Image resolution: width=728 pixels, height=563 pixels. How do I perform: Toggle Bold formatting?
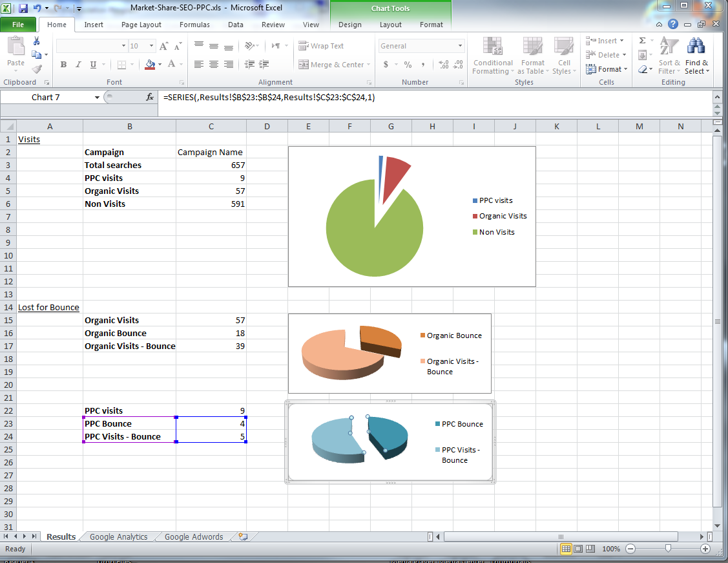click(x=63, y=65)
